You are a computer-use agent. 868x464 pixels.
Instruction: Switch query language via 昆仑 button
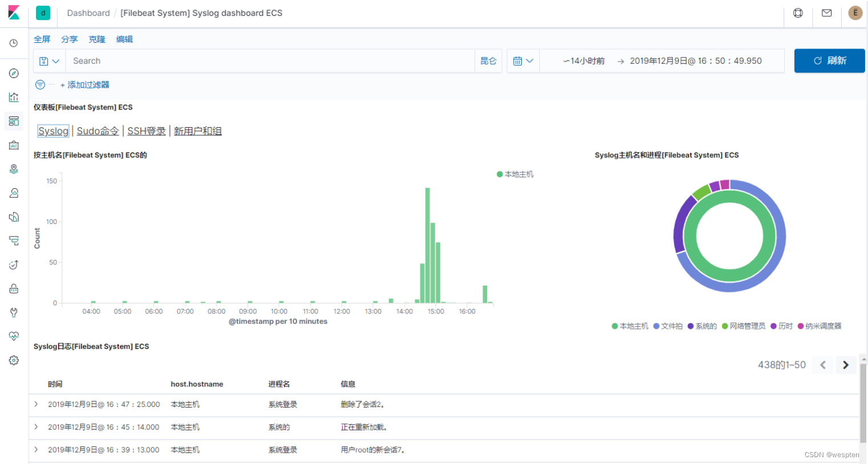coord(488,61)
